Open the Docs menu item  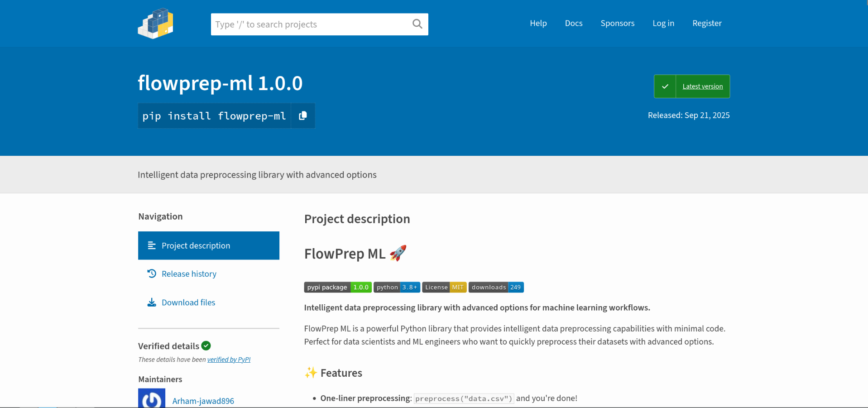tap(573, 23)
